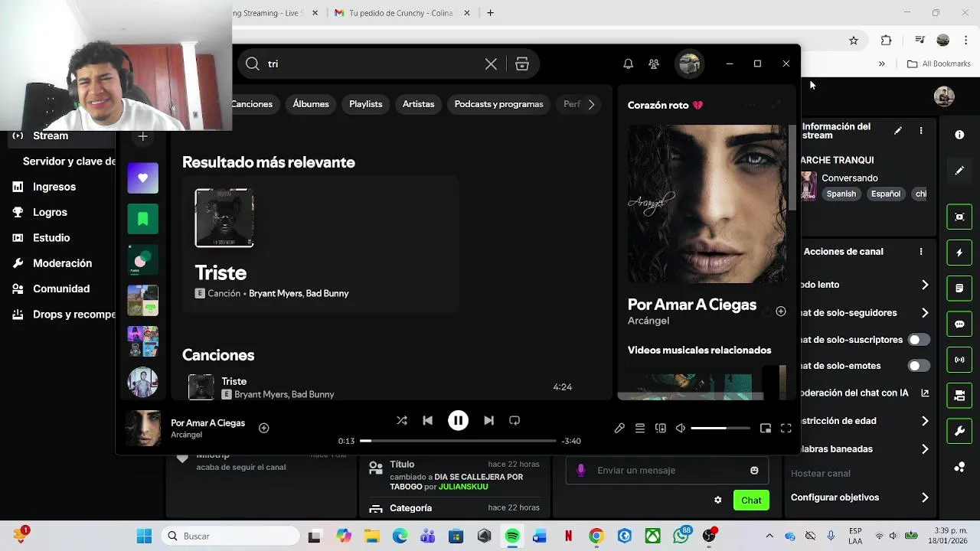
Task: Open Spotify browse icon beside search
Action: pyautogui.click(x=522, y=64)
